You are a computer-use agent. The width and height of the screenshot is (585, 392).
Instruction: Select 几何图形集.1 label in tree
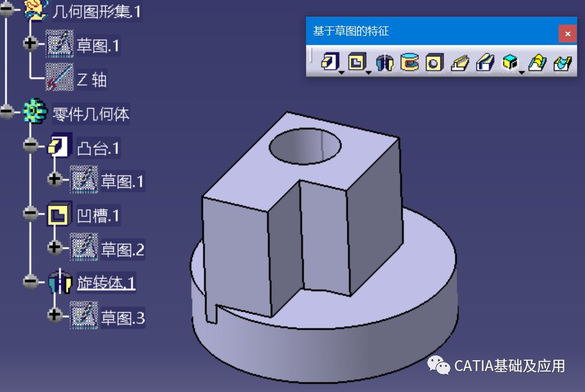96,11
